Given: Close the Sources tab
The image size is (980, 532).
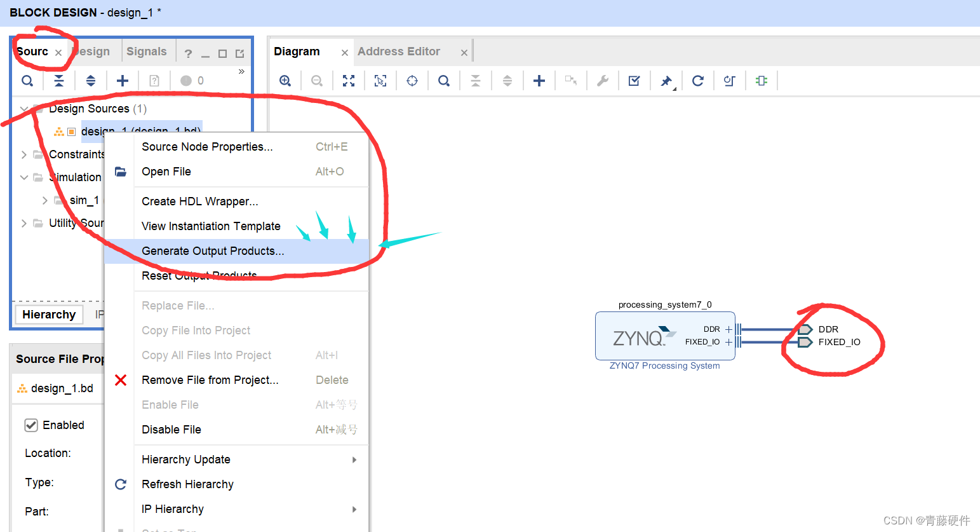Looking at the screenshot, I should pyautogui.click(x=58, y=53).
